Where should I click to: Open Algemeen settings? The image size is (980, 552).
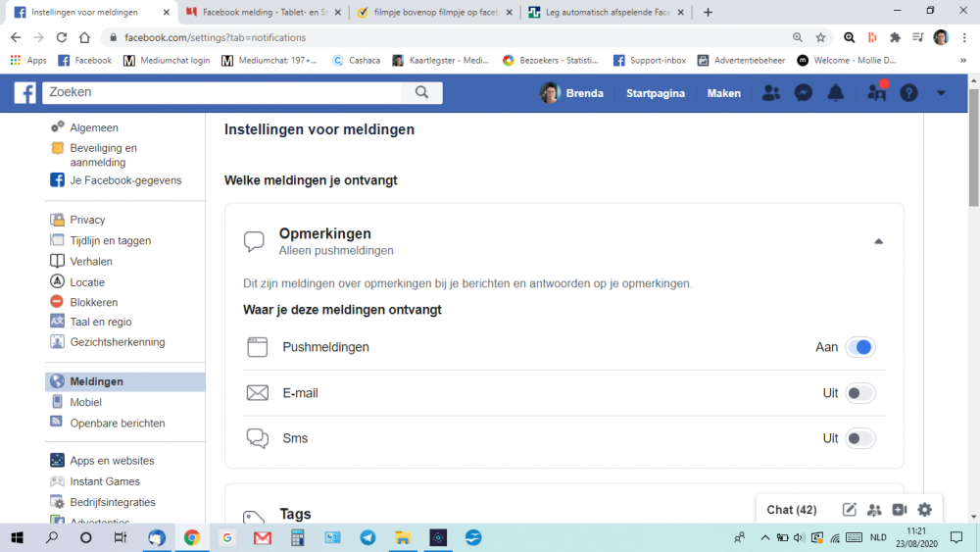pyautogui.click(x=94, y=127)
